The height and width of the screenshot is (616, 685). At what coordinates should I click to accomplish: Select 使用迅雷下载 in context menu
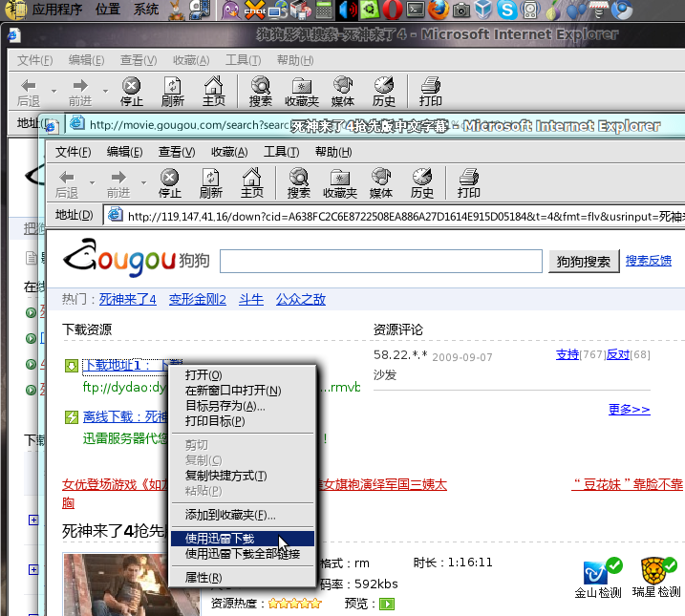tap(243, 539)
